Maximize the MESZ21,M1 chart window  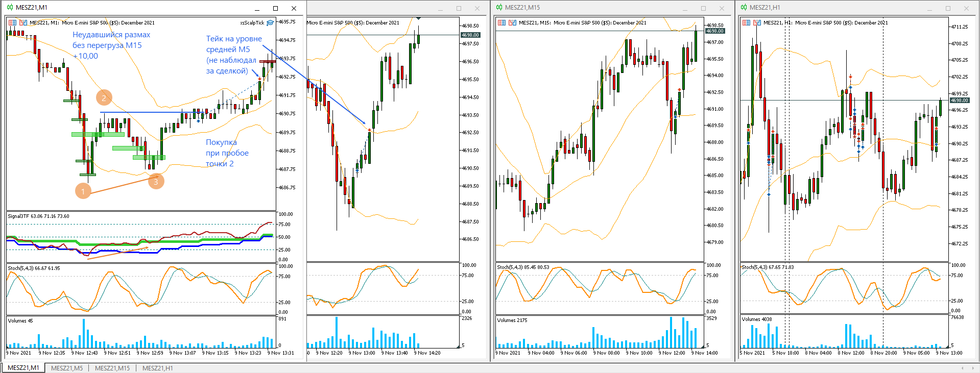(x=276, y=8)
